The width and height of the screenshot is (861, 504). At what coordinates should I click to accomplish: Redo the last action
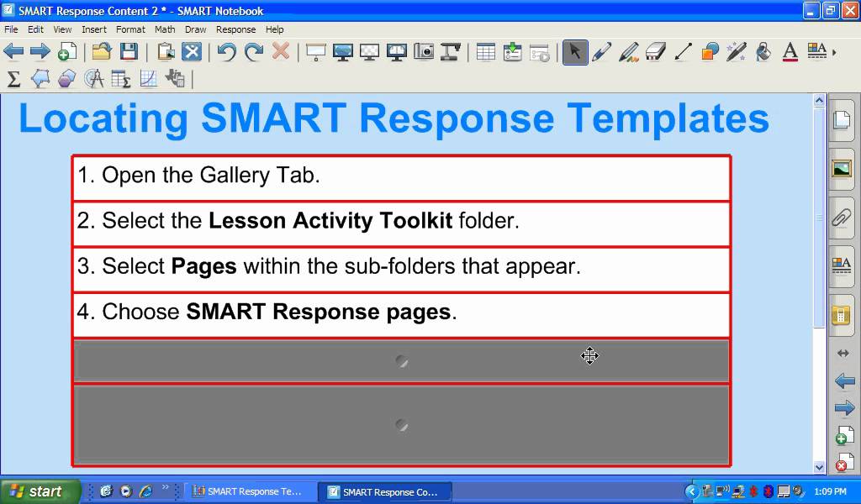(254, 52)
